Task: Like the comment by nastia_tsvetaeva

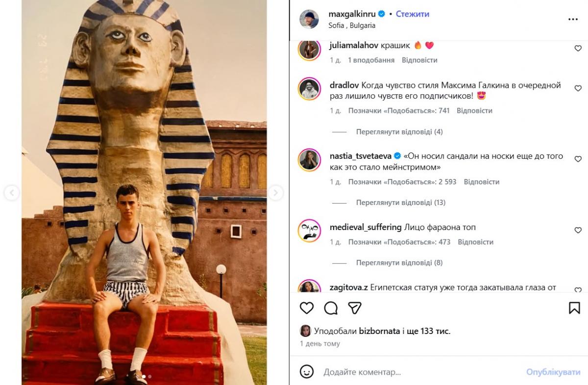Action: pos(578,159)
